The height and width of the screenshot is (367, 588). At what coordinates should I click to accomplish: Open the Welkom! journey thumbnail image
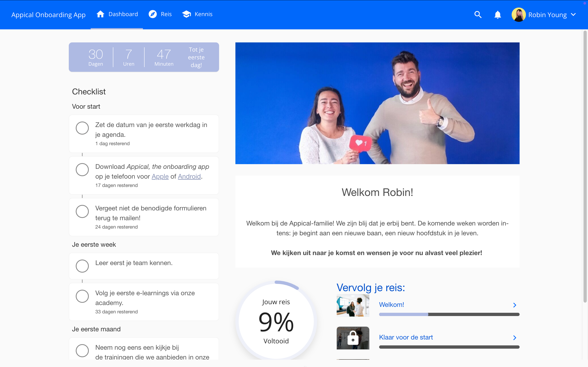[353, 305]
